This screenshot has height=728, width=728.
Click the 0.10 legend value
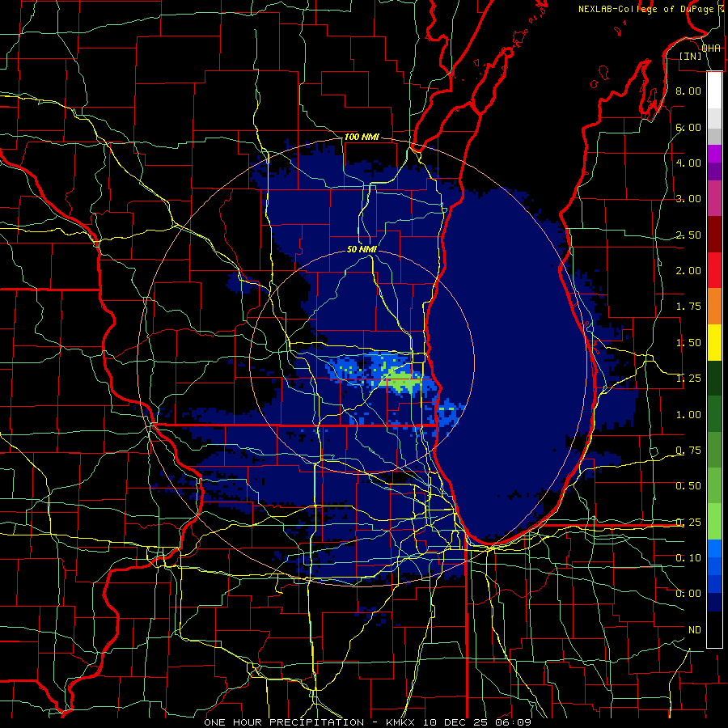pyautogui.click(x=688, y=558)
